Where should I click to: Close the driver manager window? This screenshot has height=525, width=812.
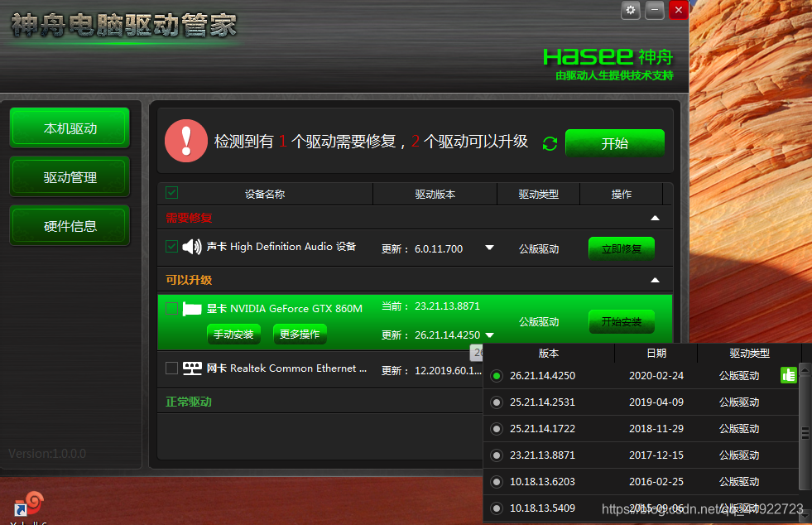coord(679,11)
